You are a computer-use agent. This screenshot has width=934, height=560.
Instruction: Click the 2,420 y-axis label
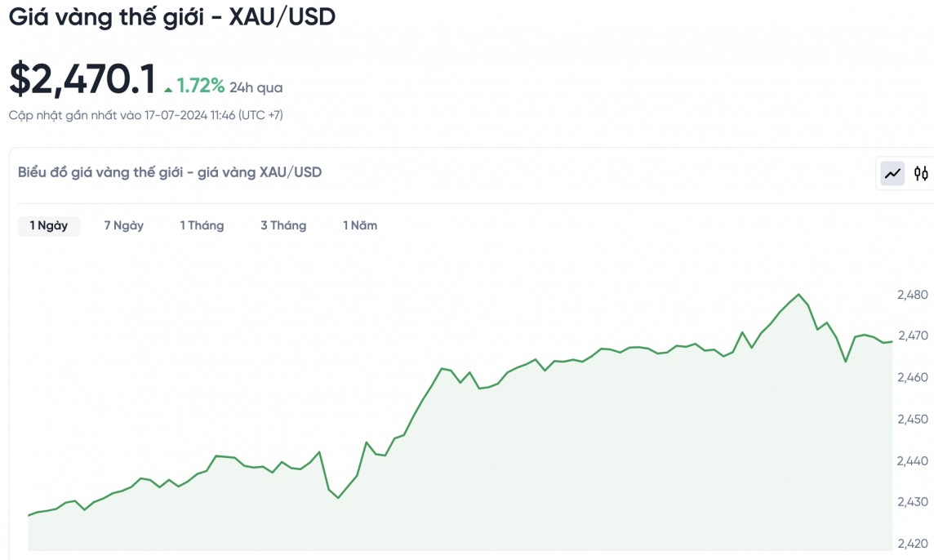click(x=912, y=544)
